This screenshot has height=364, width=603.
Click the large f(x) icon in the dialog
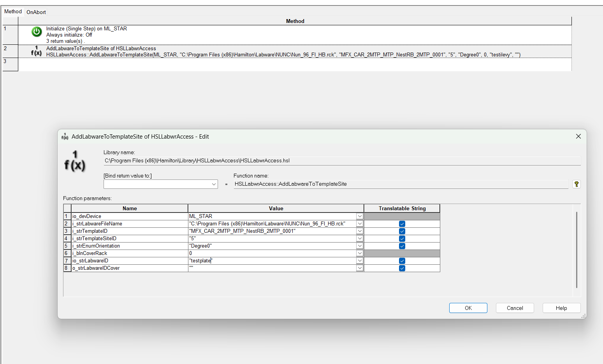[75, 161]
